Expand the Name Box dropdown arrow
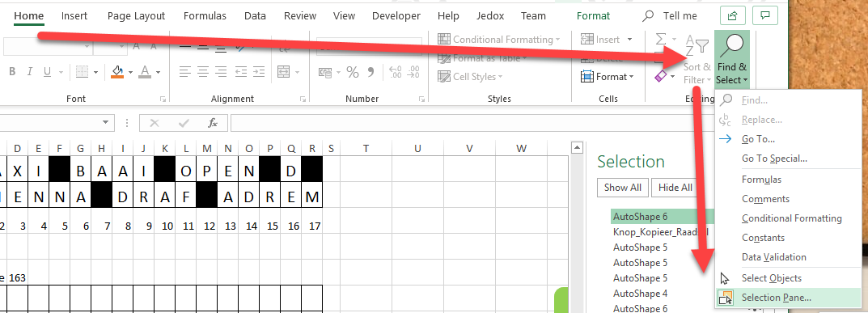This screenshot has width=868, height=313. coord(105,123)
